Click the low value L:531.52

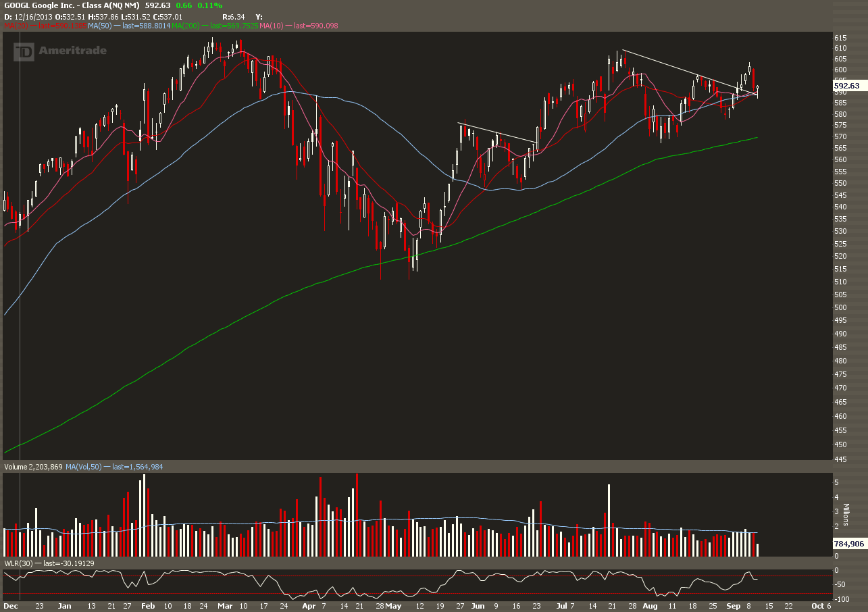[x=134, y=16]
